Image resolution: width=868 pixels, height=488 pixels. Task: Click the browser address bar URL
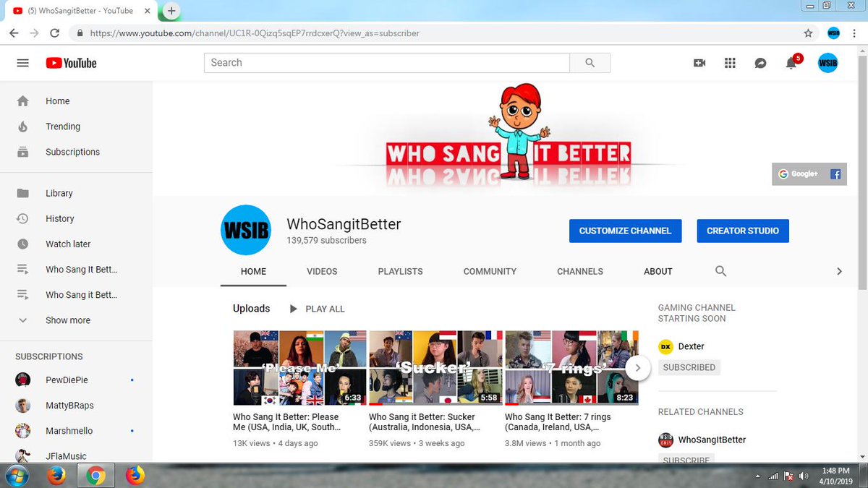tap(255, 33)
